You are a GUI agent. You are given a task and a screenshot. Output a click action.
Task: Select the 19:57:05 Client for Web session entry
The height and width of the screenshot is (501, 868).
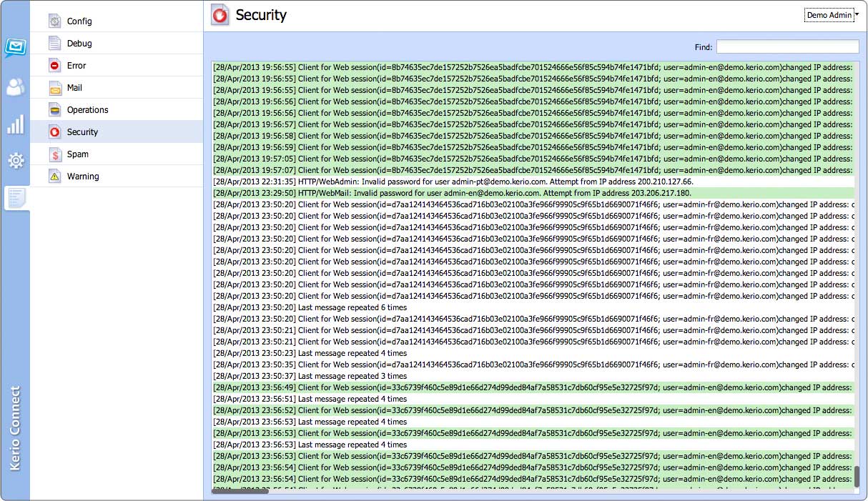pos(533,159)
